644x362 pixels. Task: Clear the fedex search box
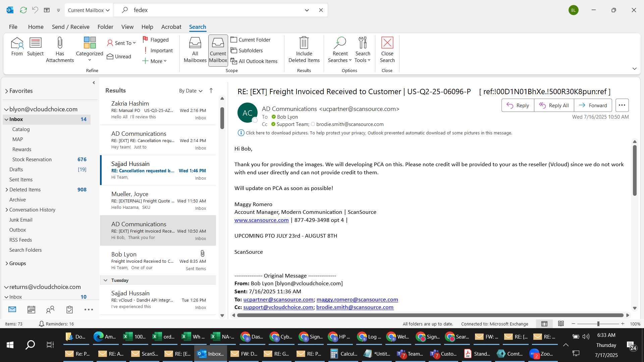click(321, 10)
